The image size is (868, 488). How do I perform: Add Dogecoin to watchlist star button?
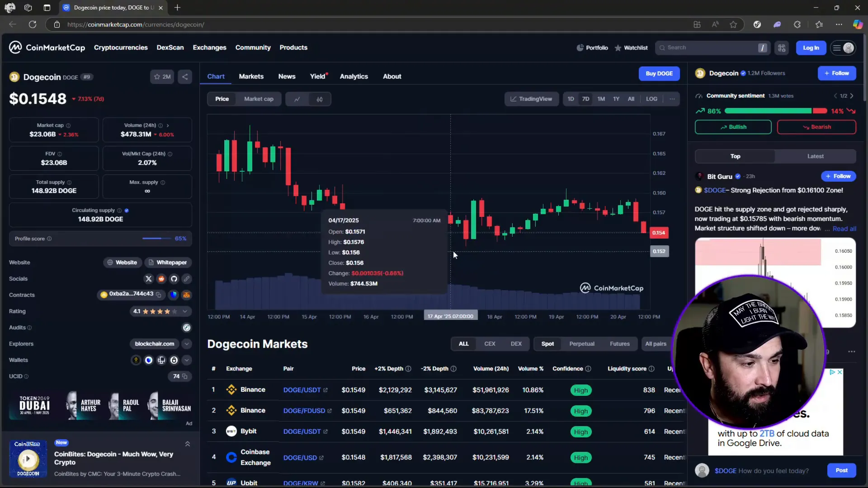click(162, 77)
